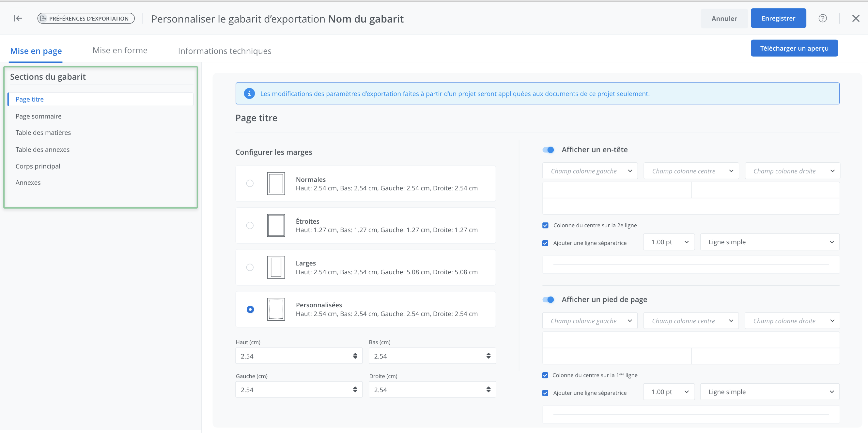The height and width of the screenshot is (433, 868).
Task: Click Télécharger un aperçu button
Action: [794, 48]
